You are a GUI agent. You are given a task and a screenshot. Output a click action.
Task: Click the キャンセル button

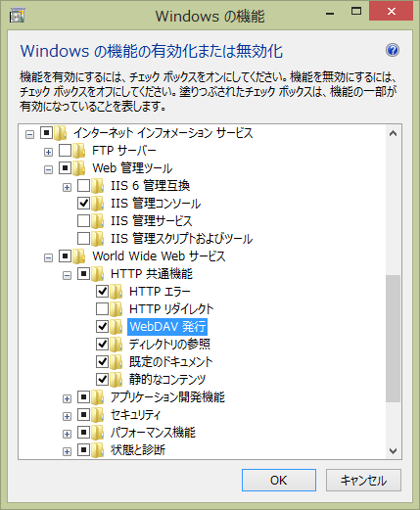tap(363, 480)
